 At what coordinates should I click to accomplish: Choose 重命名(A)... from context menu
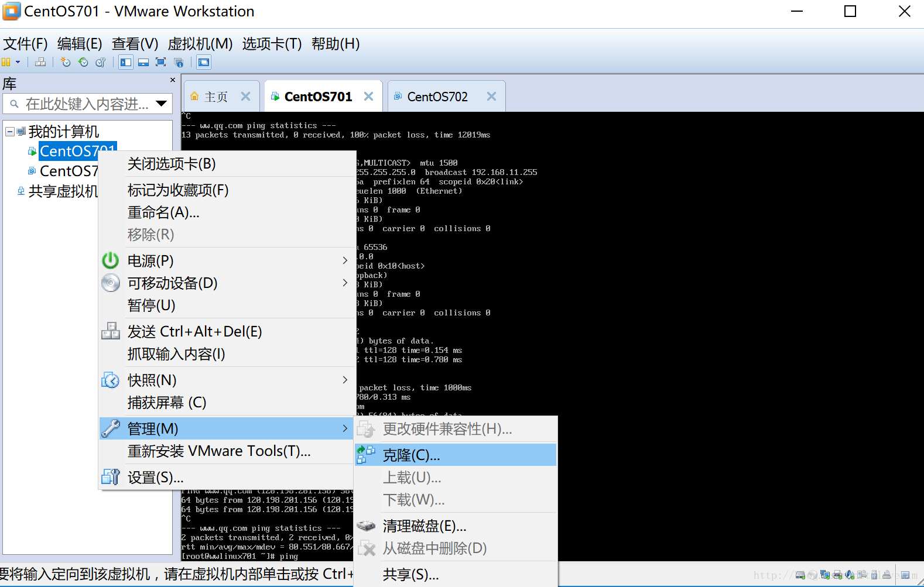[x=227, y=212]
